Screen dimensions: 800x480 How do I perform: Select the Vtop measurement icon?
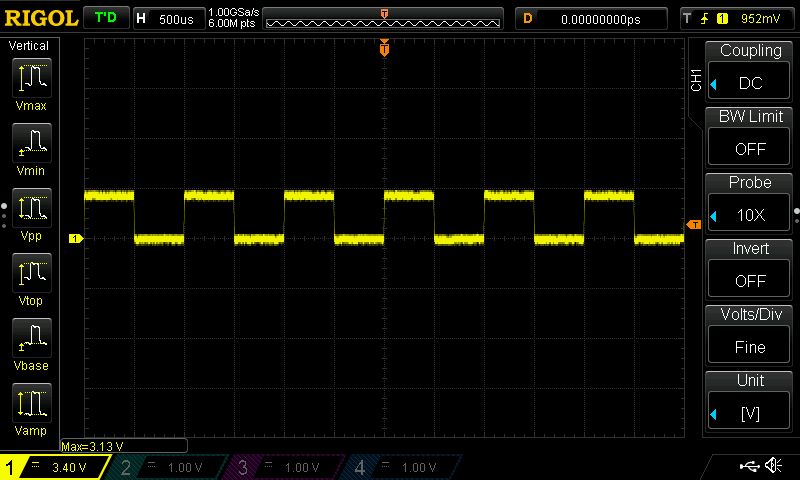tap(32, 272)
